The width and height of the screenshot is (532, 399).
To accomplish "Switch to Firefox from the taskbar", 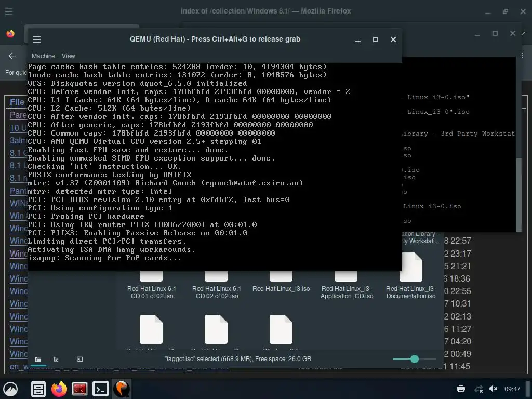I will (59, 389).
